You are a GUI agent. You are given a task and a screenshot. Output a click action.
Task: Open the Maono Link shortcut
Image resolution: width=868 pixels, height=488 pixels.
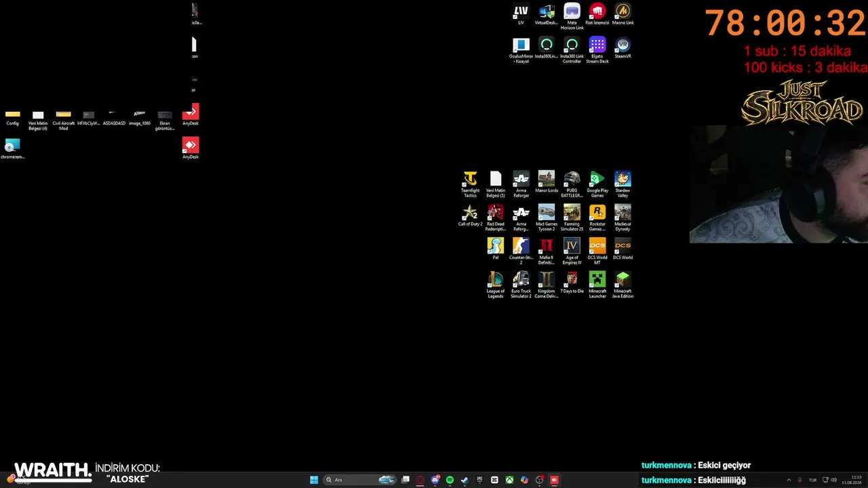[x=623, y=14]
